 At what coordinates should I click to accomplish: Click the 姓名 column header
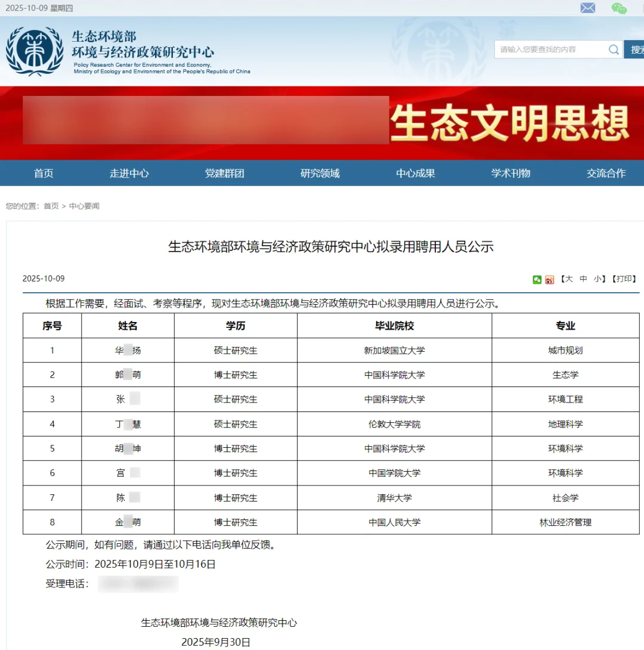pos(128,326)
